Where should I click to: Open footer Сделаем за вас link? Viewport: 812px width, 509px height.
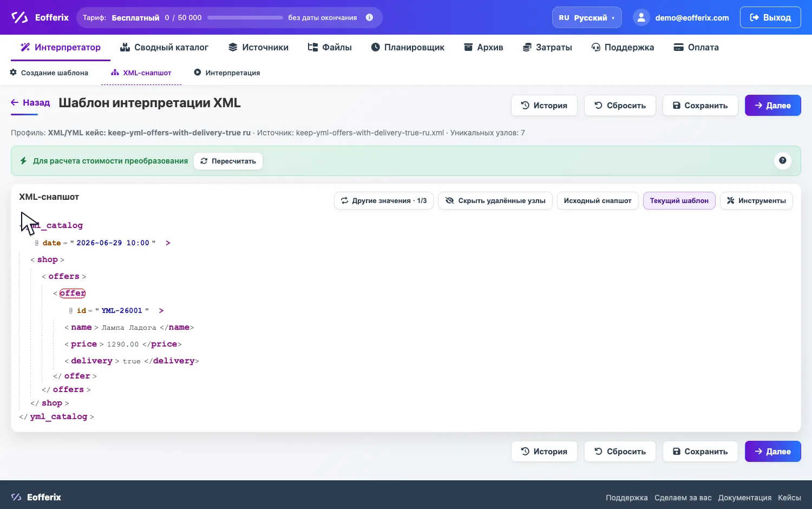coord(683,498)
